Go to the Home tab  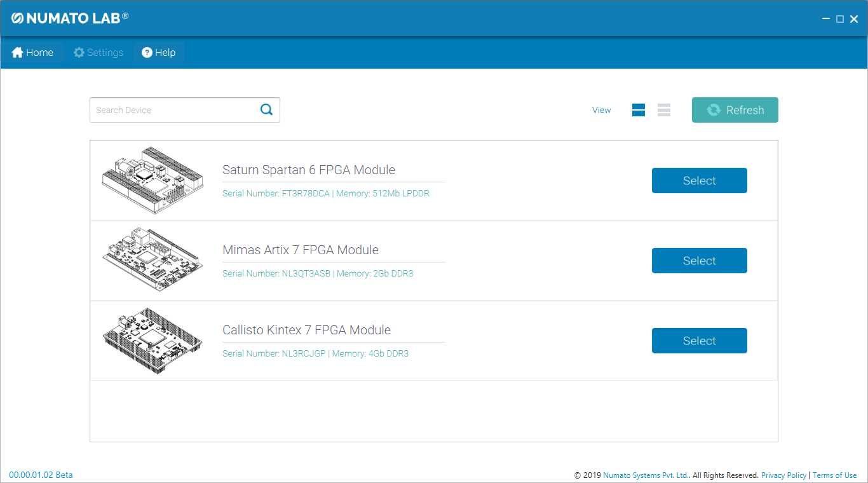(x=32, y=52)
